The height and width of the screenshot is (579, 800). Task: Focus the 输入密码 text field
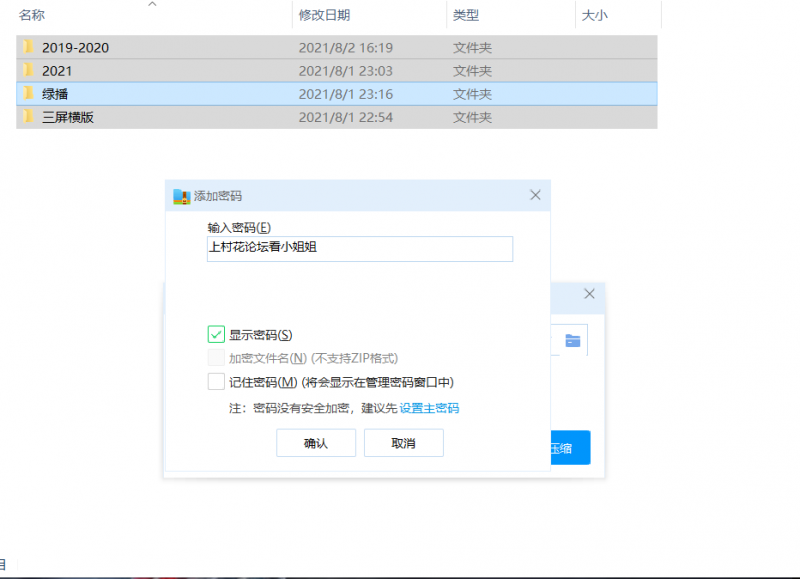[359, 249]
